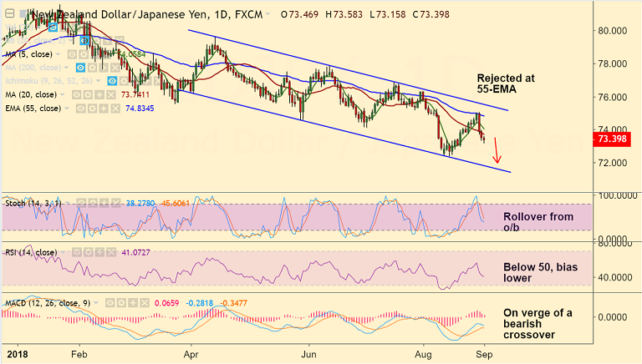The width and height of the screenshot is (642, 364).
Task: Click the plus icon on BB row
Action: tap(107, 40)
